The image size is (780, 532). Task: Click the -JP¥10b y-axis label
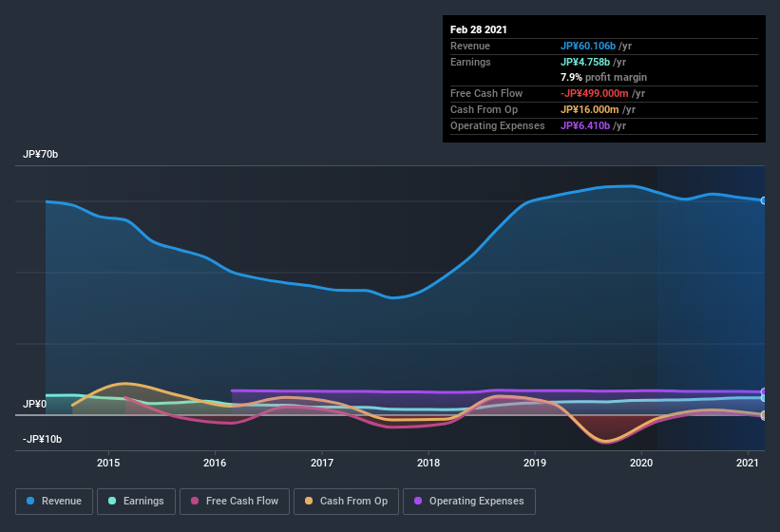pos(43,439)
